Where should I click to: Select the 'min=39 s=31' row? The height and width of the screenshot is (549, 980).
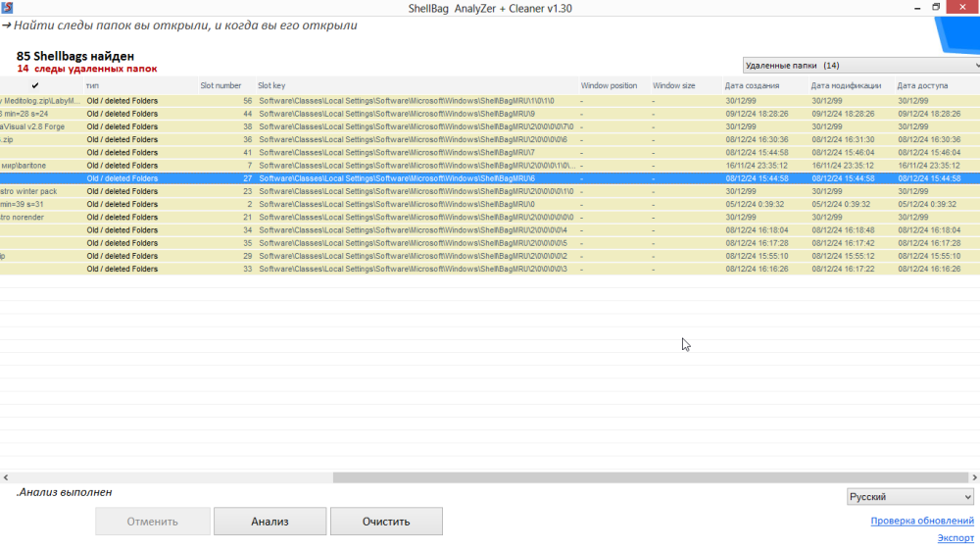pyautogui.click(x=490, y=205)
